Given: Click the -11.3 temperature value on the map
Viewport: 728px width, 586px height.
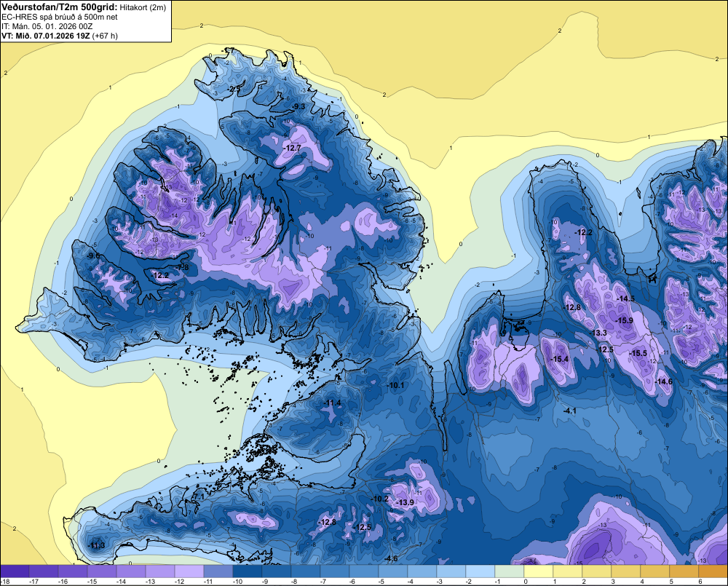Looking at the screenshot, I should coord(97,545).
